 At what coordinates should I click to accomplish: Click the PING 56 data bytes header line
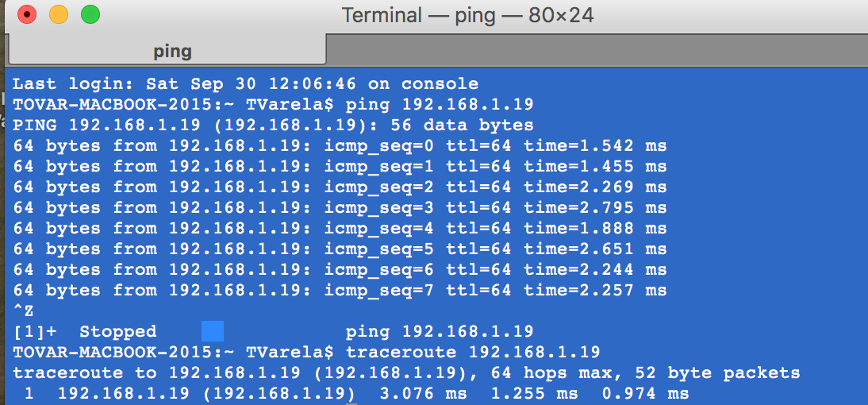pyautogui.click(x=273, y=125)
